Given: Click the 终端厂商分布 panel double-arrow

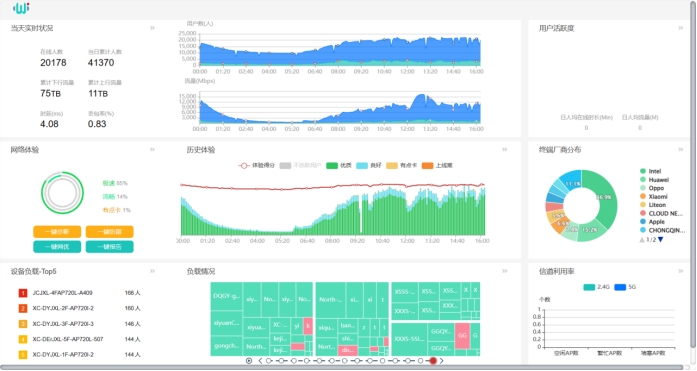Looking at the screenshot, I should (x=681, y=150).
